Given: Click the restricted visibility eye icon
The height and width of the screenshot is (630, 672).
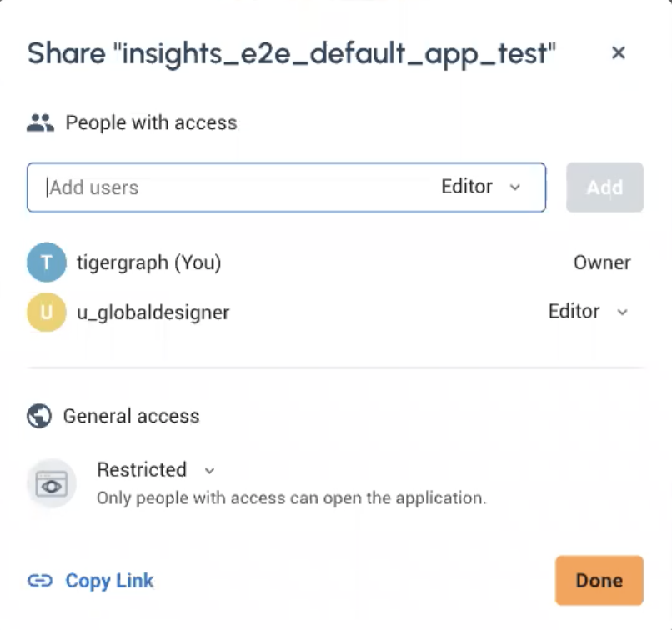Looking at the screenshot, I should pyautogui.click(x=51, y=483).
